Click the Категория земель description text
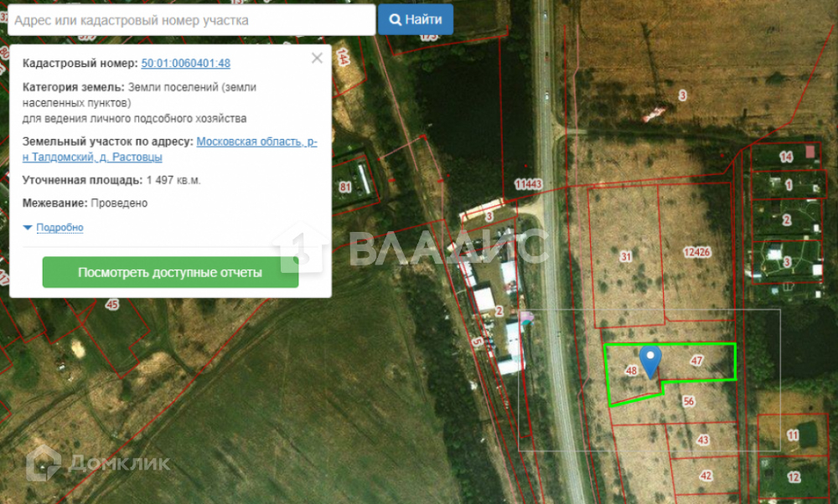 139,102
